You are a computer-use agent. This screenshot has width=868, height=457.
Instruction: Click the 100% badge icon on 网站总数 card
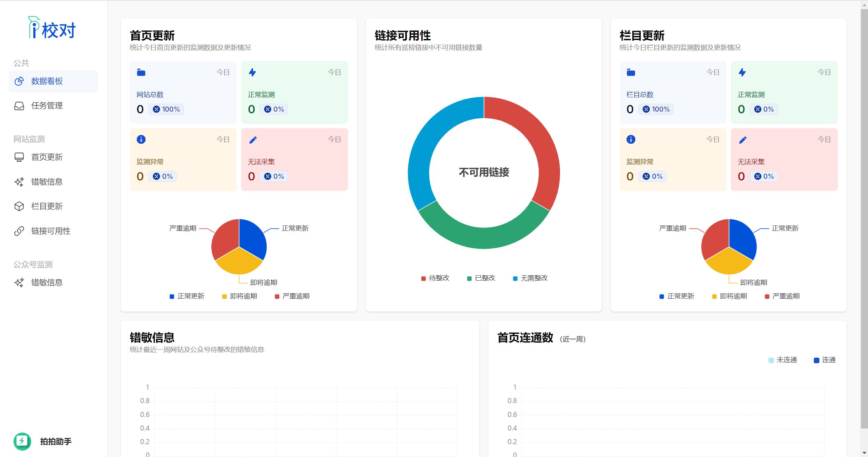pyautogui.click(x=156, y=109)
